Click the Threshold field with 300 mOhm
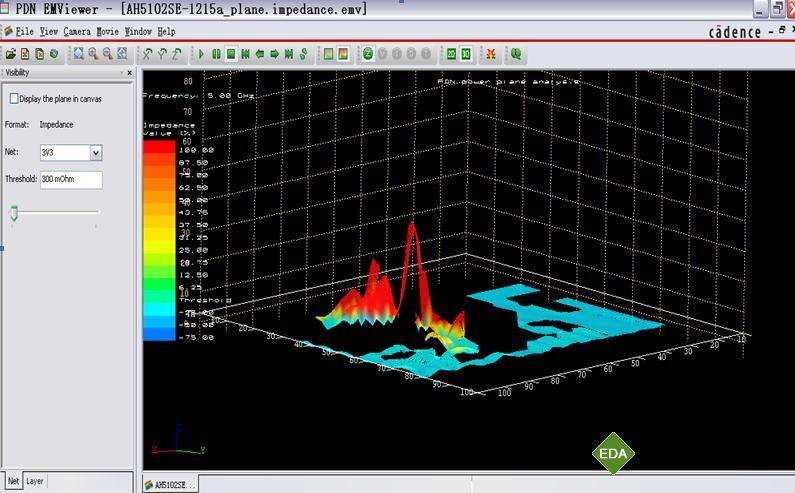This screenshot has height=493, width=795. point(70,180)
